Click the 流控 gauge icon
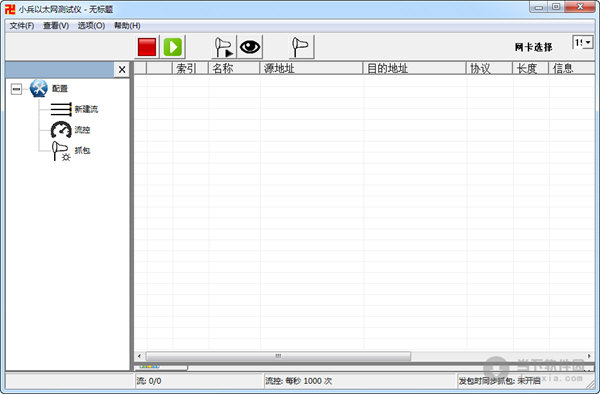Viewport: 600px width, 394px height. tap(61, 130)
